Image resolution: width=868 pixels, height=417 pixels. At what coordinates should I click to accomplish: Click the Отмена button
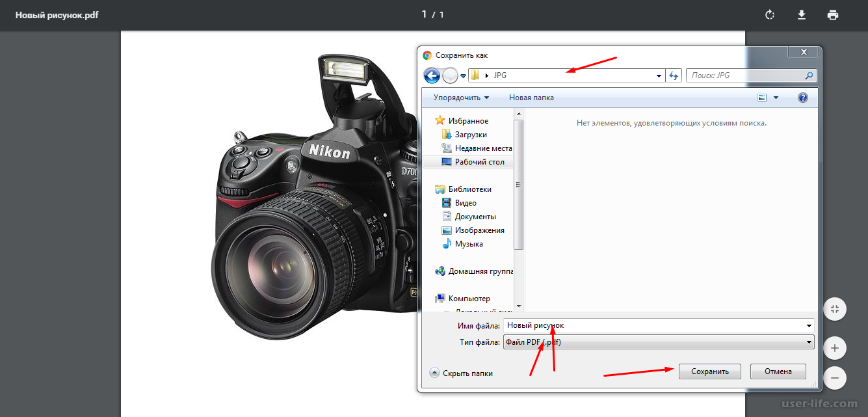click(x=778, y=371)
